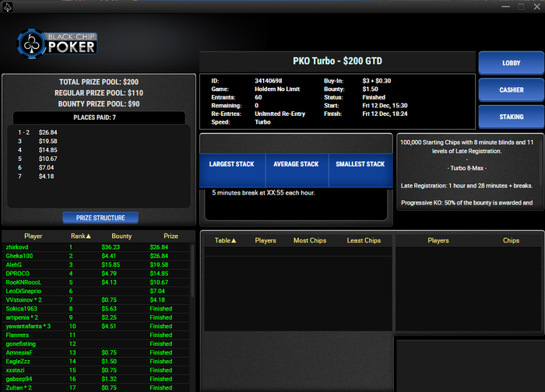Image resolution: width=545 pixels, height=392 pixels.
Task: Click the PKO Turbo - $200 GTD title
Action: coord(337,61)
